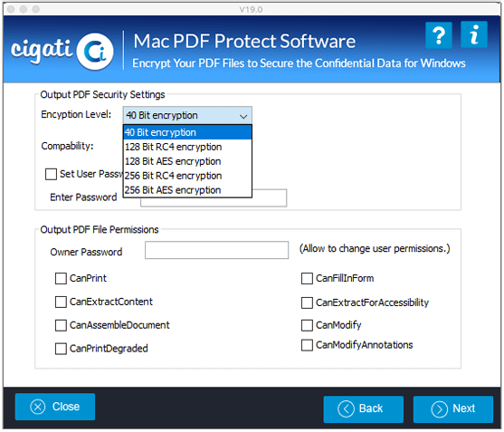Select 128 Bit AES encryption option

[187, 161]
